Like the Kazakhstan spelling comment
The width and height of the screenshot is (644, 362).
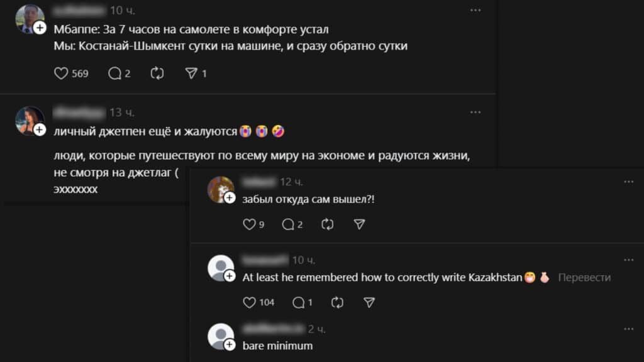point(250,302)
